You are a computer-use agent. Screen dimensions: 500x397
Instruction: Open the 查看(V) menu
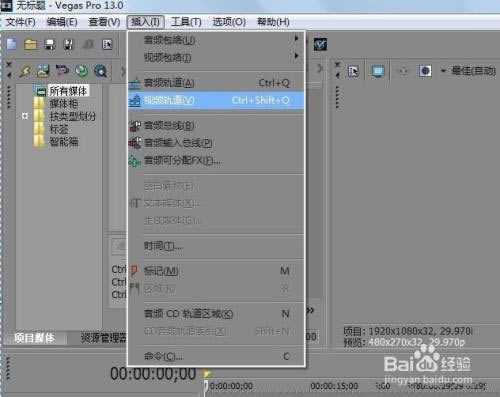click(x=104, y=22)
